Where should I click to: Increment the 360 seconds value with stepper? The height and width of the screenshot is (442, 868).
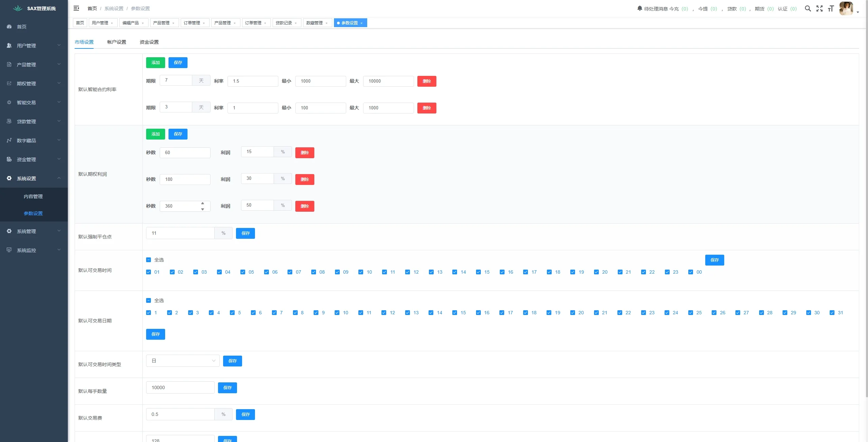(202, 203)
